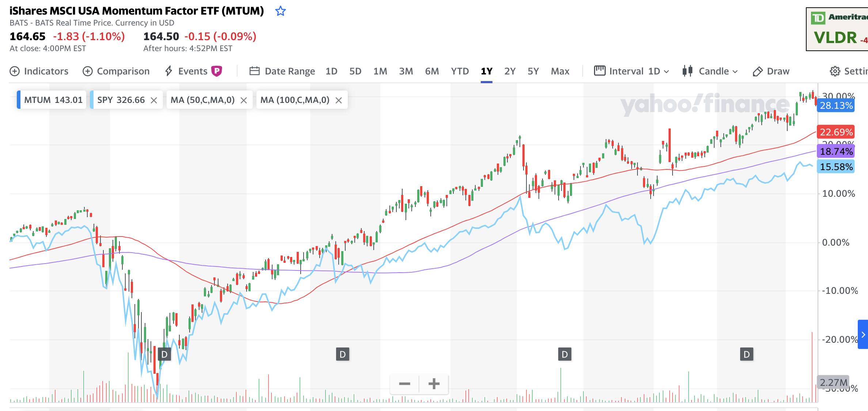Screen dimensions: 868x411
Task: Zoom in chart with plus button
Action: point(434,384)
